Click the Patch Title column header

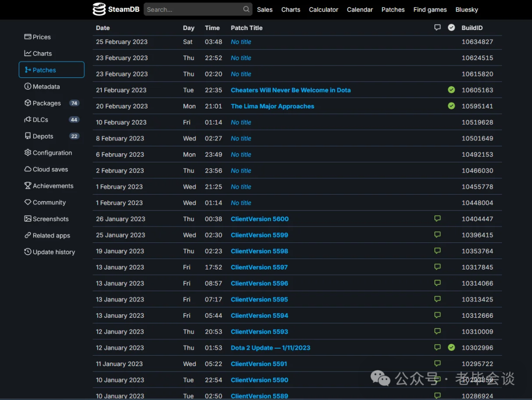point(247,28)
